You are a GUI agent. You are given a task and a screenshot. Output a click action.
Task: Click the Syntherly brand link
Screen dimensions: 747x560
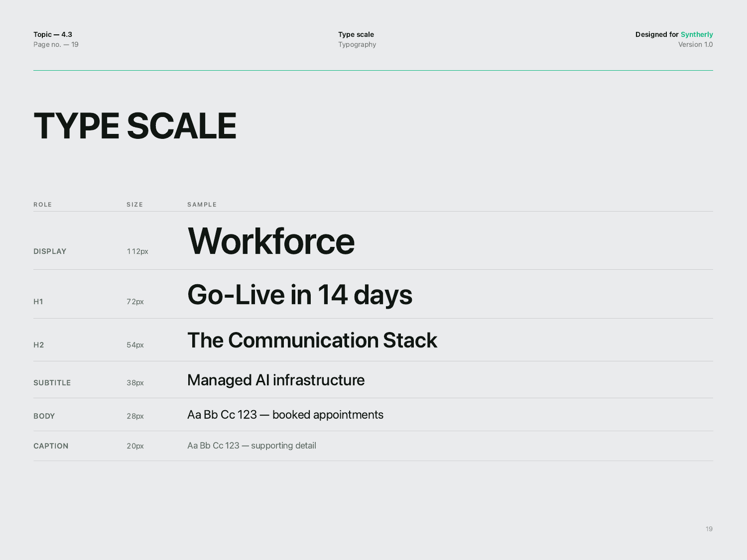pyautogui.click(x=697, y=34)
